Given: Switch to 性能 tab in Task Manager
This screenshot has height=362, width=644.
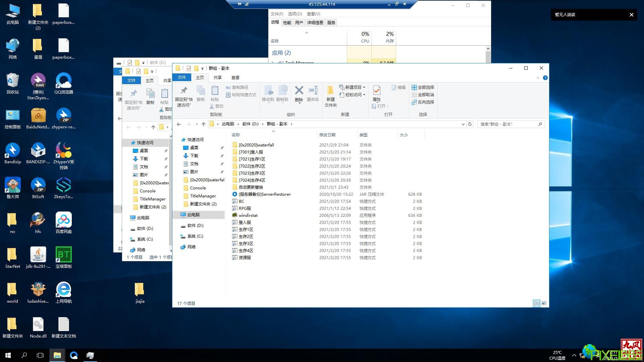Looking at the screenshot, I should (287, 23).
